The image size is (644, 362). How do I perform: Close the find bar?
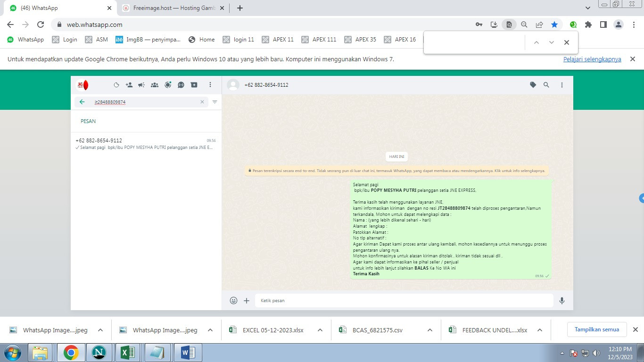(567, 42)
